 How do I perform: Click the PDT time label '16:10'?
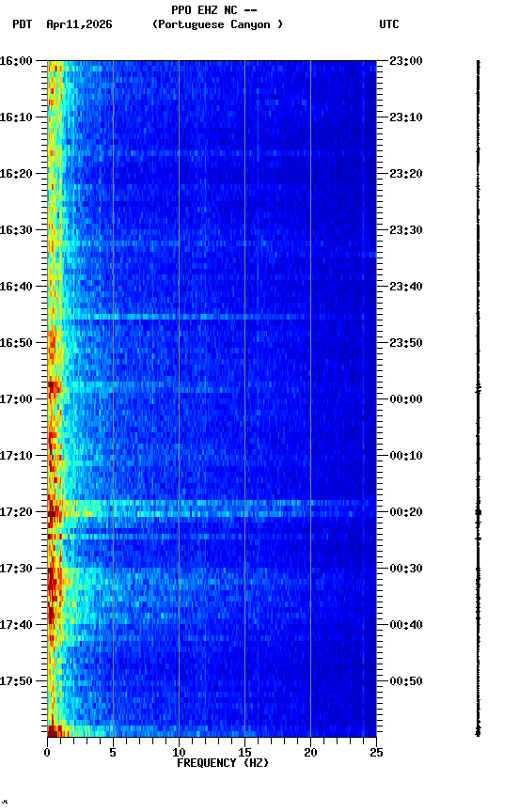coord(16,117)
